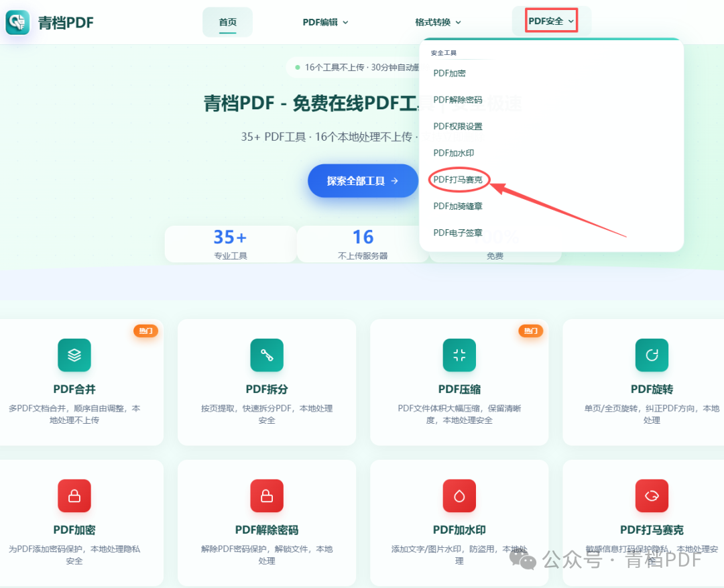Viewport: 724px width, 588px height.
Task: Click the 按页提取 description text
Action: click(267, 414)
